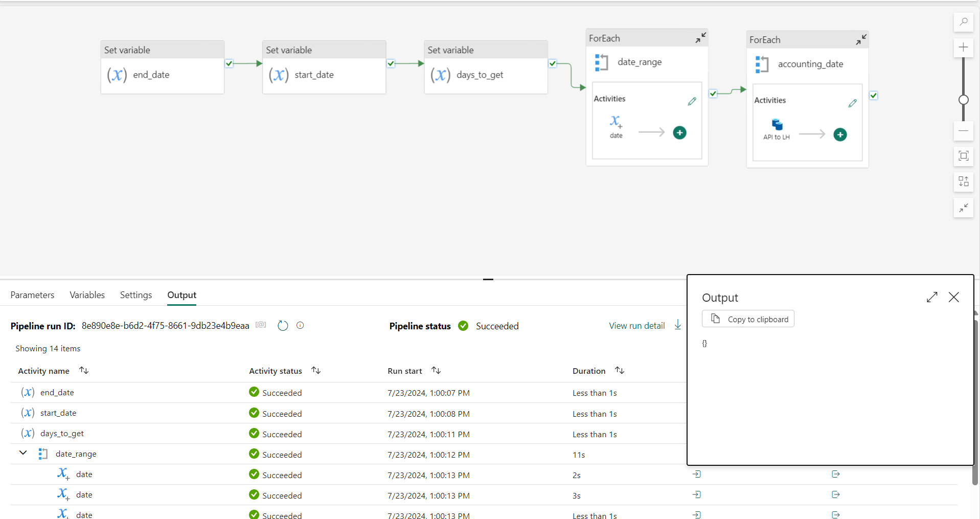
Task: Refresh the pipeline run output
Action: click(283, 325)
